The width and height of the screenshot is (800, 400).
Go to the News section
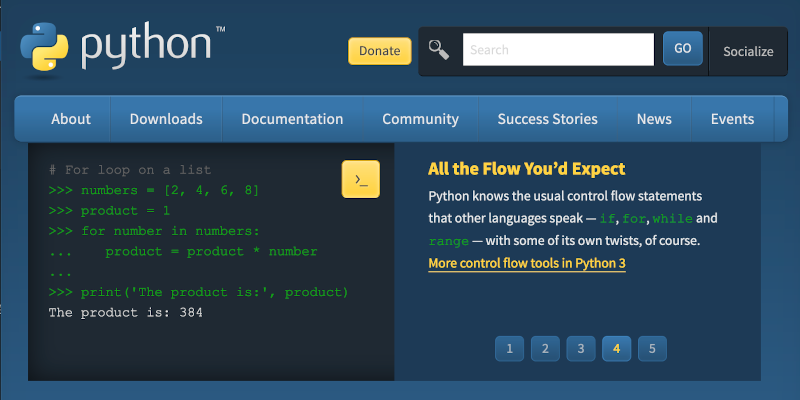point(654,119)
